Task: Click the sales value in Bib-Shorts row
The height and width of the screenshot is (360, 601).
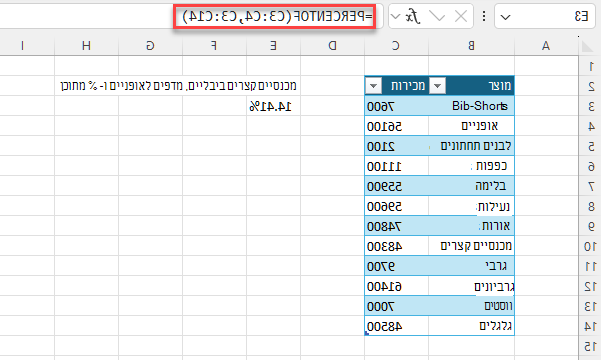Action: coord(397,106)
